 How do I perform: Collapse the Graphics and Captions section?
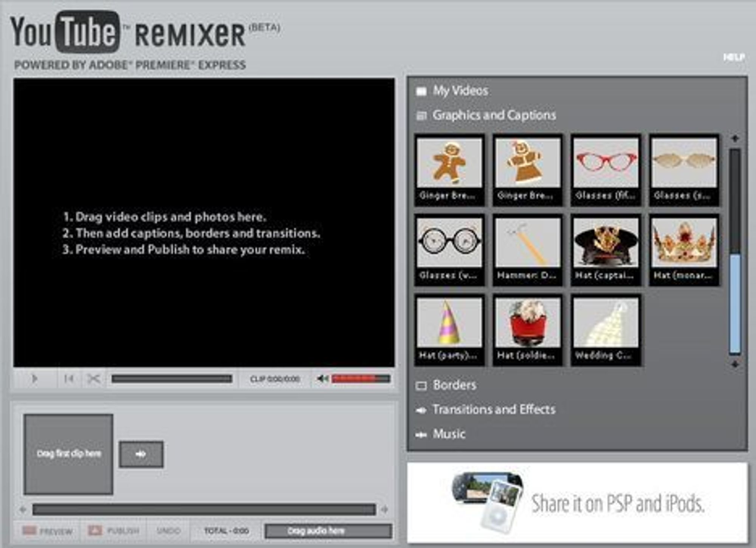[494, 115]
